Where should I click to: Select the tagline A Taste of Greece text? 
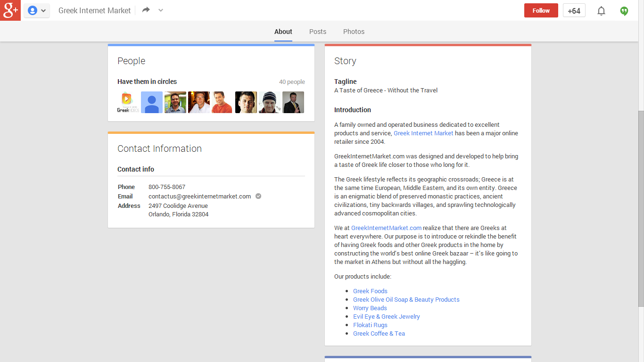coord(386,90)
